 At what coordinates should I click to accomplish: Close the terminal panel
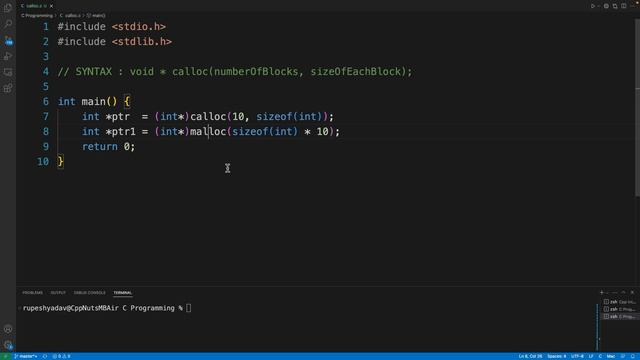632,292
